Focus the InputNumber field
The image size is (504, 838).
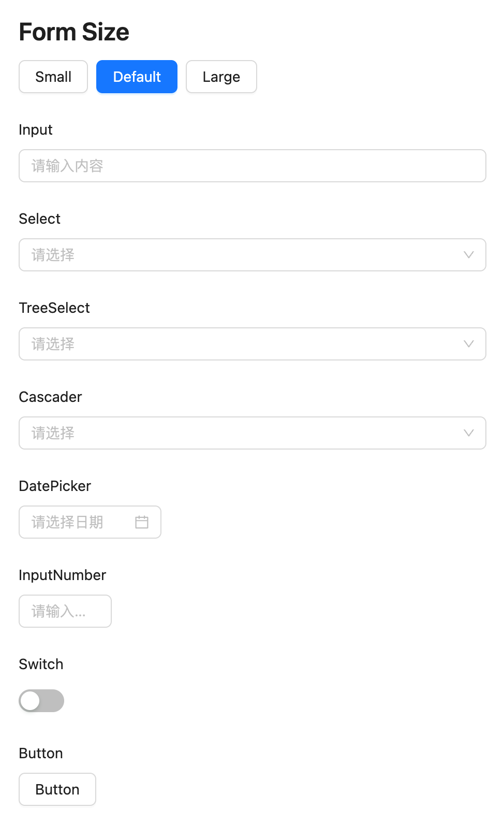65,611
